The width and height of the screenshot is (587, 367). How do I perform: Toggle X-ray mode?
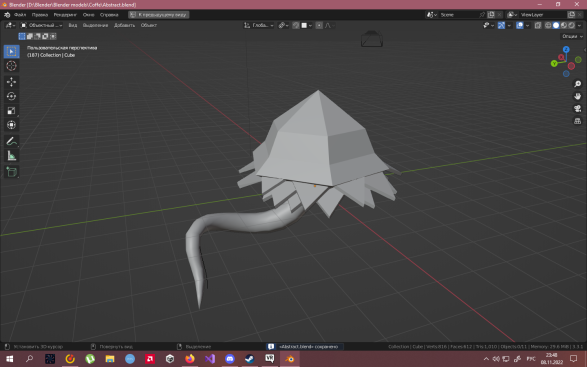click(538, 25)
